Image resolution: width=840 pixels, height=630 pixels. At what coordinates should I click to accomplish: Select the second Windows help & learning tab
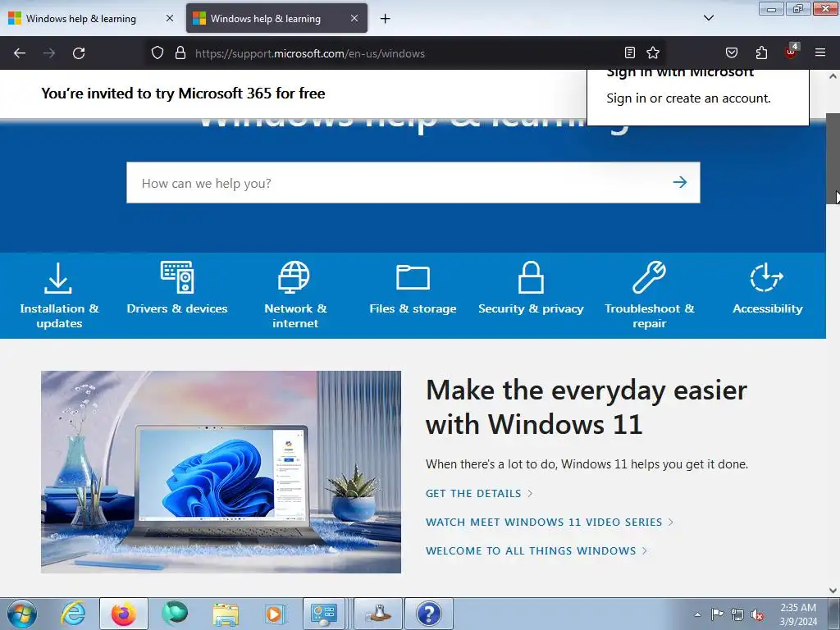click(x=276, y=18)
